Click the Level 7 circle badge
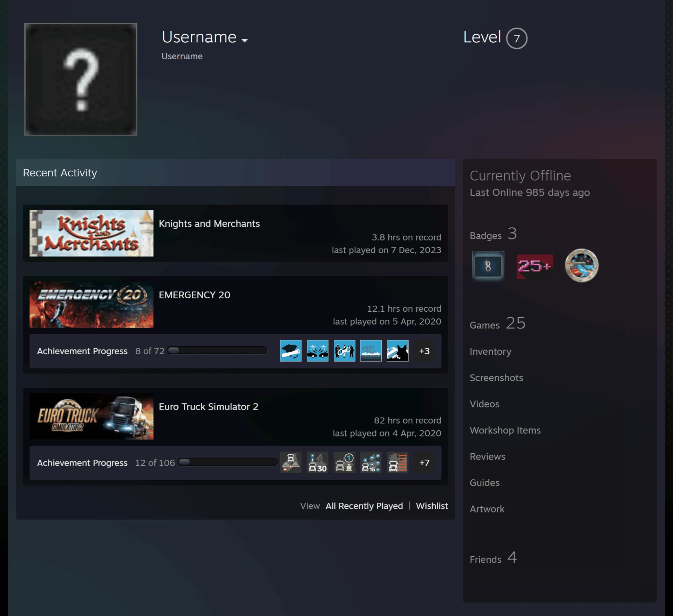The width and height of the screenshot is (673, 616). point(516,38)
